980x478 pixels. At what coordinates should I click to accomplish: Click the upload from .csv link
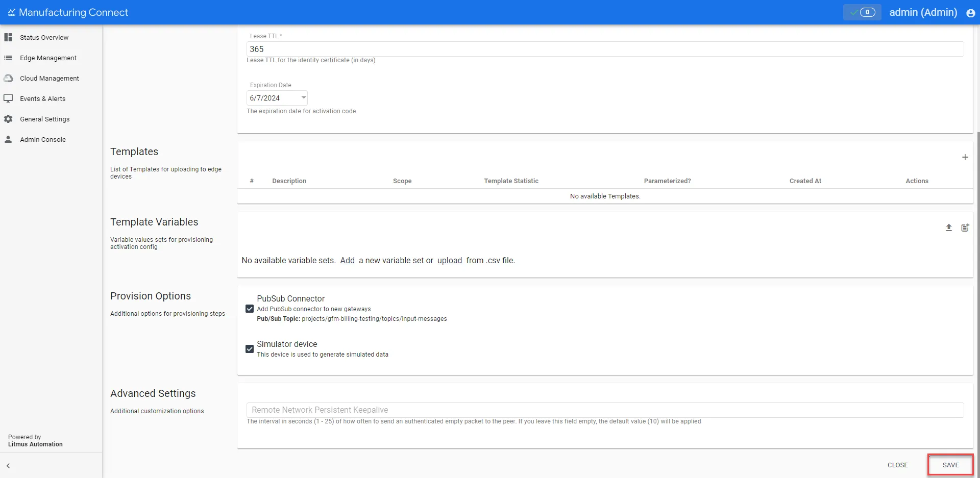pyautogui.click(x=450, y=260)
